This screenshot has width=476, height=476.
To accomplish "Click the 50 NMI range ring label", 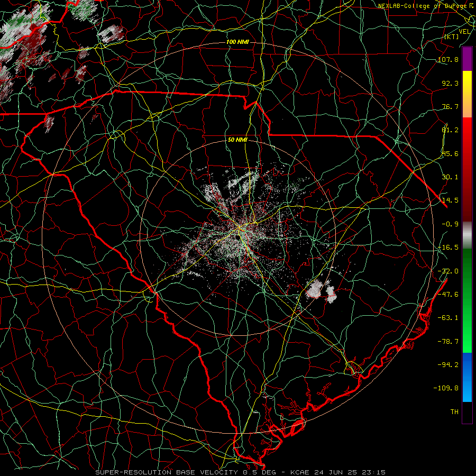I will pyautogui.click(x=237, y=140).
